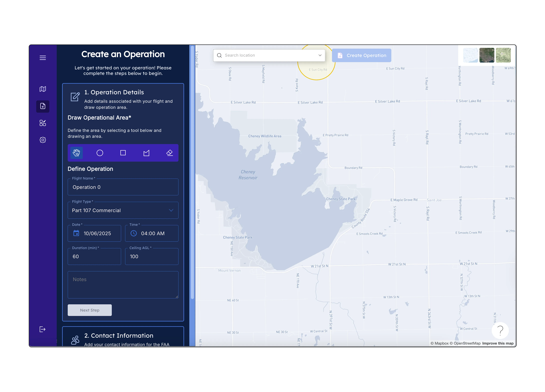Select the hand pan tool

pyautogui.click(x=76, y=153)
